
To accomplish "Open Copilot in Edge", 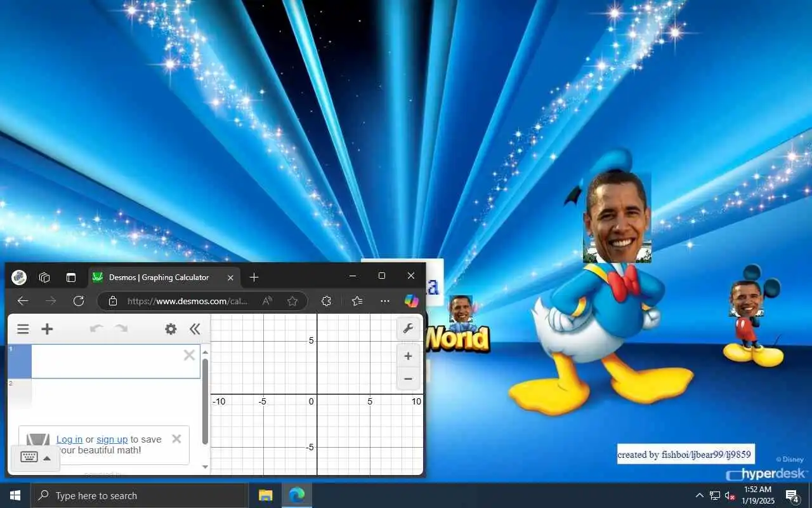I will (412, 301).
